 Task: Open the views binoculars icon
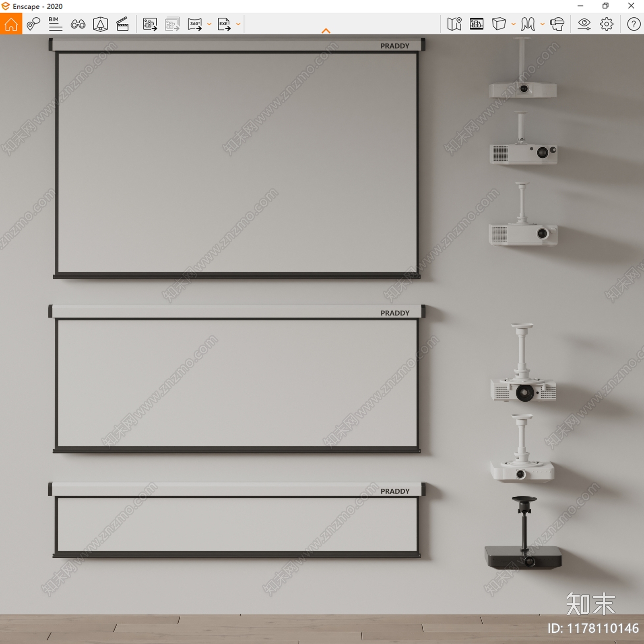(78, 24)
